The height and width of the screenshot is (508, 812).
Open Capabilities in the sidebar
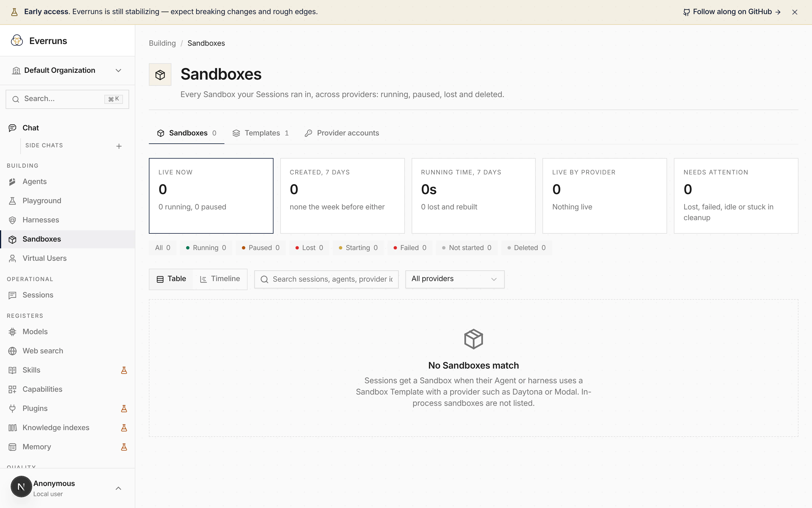(67, 389)
